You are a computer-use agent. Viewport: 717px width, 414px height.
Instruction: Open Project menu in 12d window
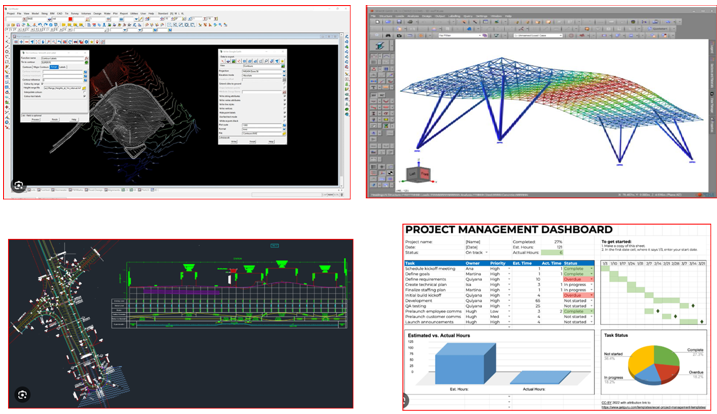[11, 13]
